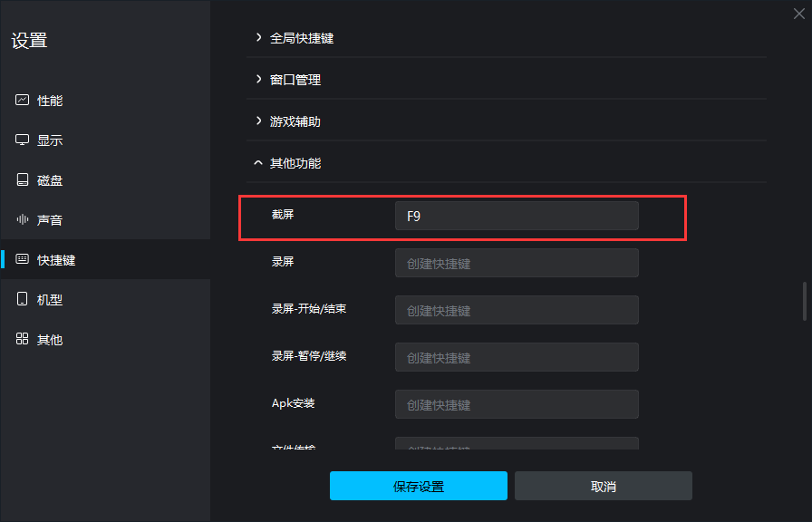Open the 机型 phone model icon
The width and height of the screenshot is (812, 522).
pos(22,299)
